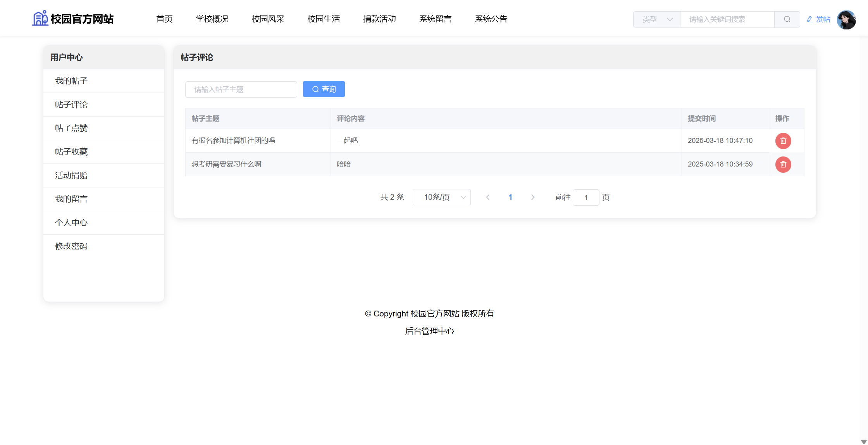
Task: Click the 后台管理中心 footer link
Action: tap(429, 331)
